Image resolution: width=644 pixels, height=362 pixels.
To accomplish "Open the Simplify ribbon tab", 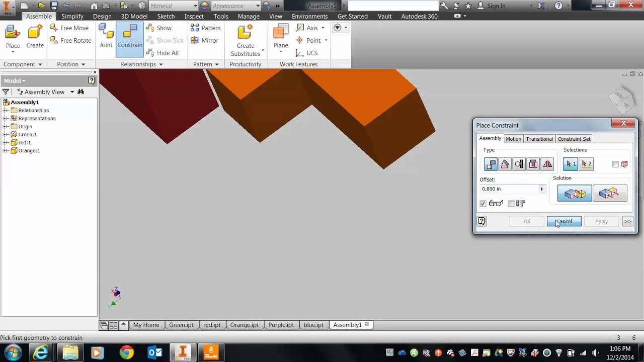I will click(72, 17).
